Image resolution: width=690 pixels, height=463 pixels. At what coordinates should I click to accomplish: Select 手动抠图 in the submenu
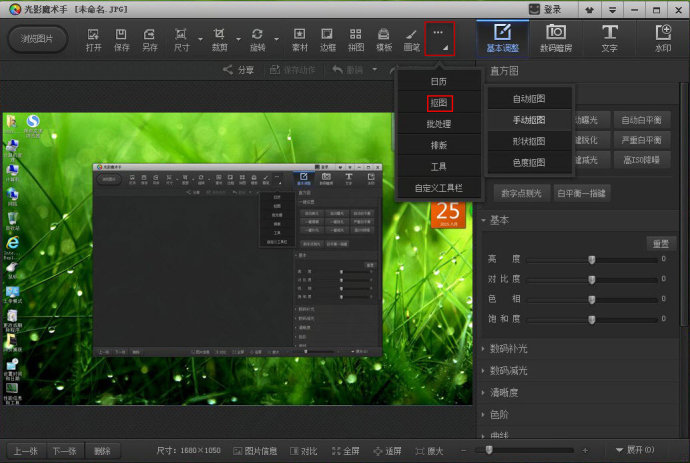[x=529, y=120]
